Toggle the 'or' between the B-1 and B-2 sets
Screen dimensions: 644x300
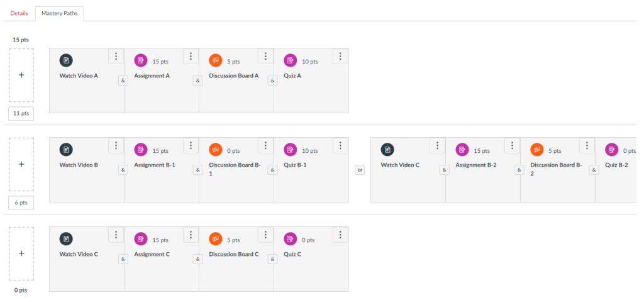[x=360, y=170]
